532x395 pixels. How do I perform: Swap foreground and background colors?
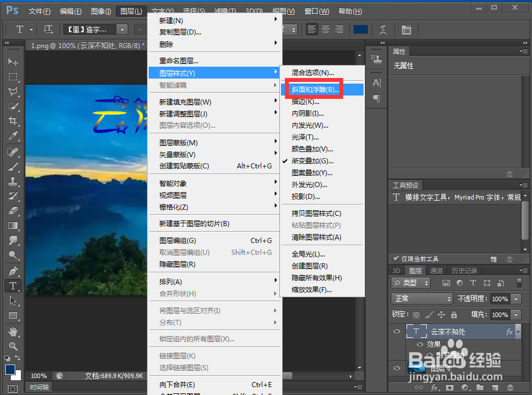point(18,358)
